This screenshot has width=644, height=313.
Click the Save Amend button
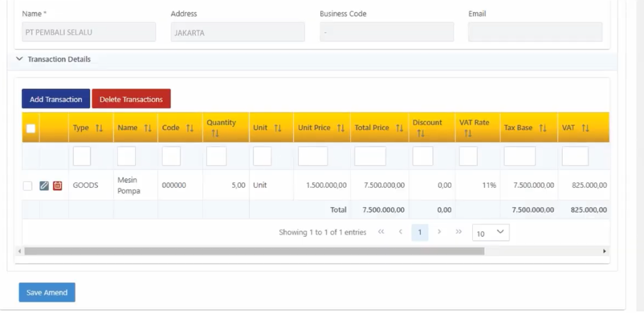click(47, 292)
